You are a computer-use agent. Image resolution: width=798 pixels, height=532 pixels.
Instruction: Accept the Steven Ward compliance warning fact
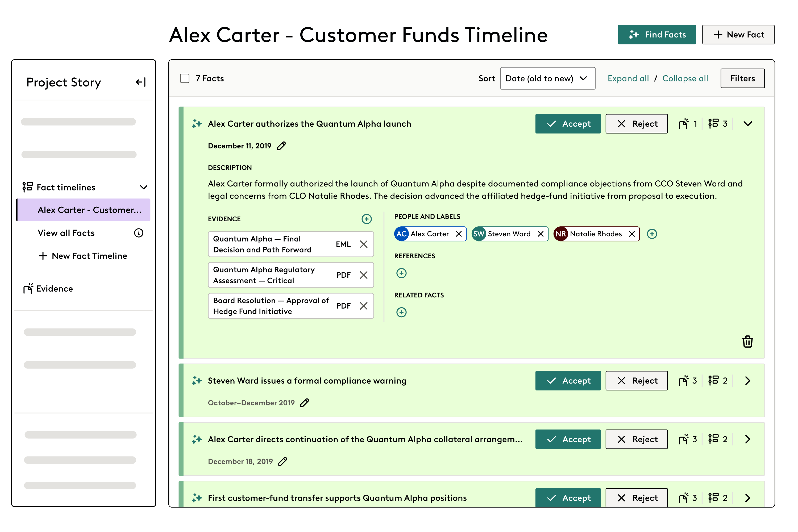(568, 381)
